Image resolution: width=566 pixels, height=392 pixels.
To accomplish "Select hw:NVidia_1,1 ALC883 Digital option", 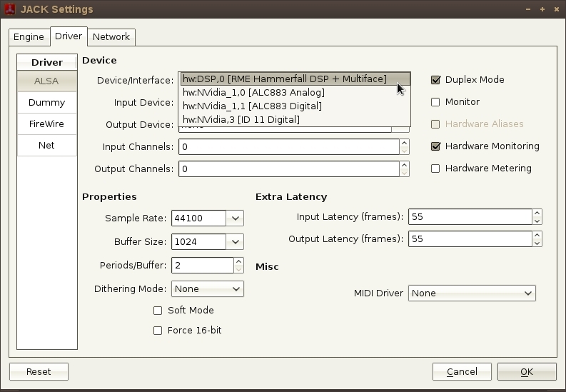I will pos(252,106).
